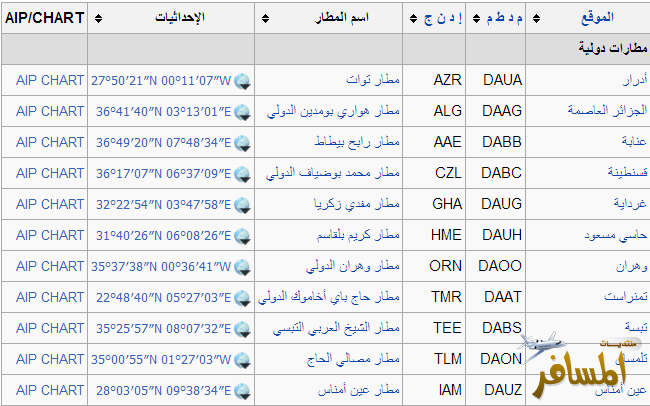Open AIP CHART link for ORN row
The height and width of the screenshot is (406, 650).
tap(50, 266)
